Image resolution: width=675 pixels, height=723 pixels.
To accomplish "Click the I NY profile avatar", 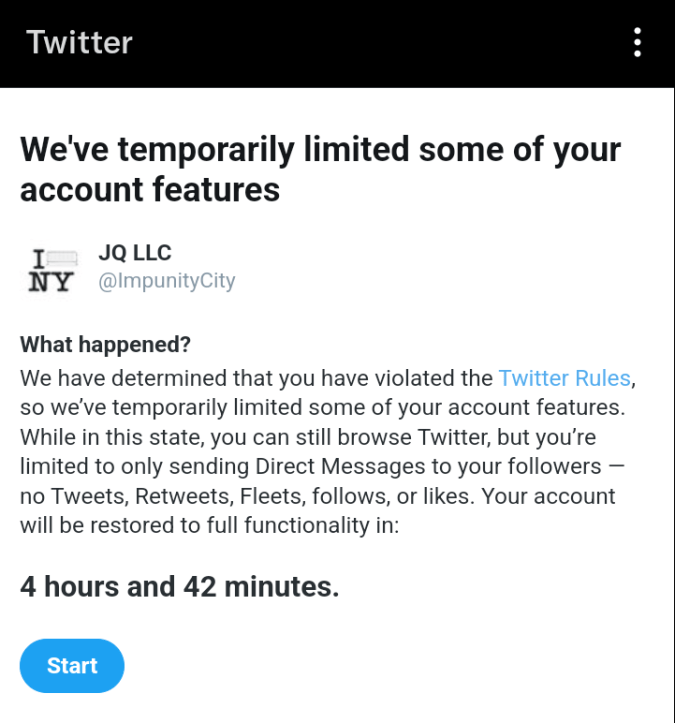I will 49,268.
